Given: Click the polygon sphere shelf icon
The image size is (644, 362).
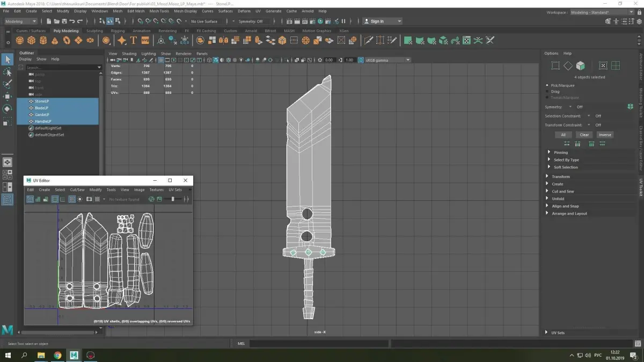Looking at the screenshot, I should (x=20, y=41).
